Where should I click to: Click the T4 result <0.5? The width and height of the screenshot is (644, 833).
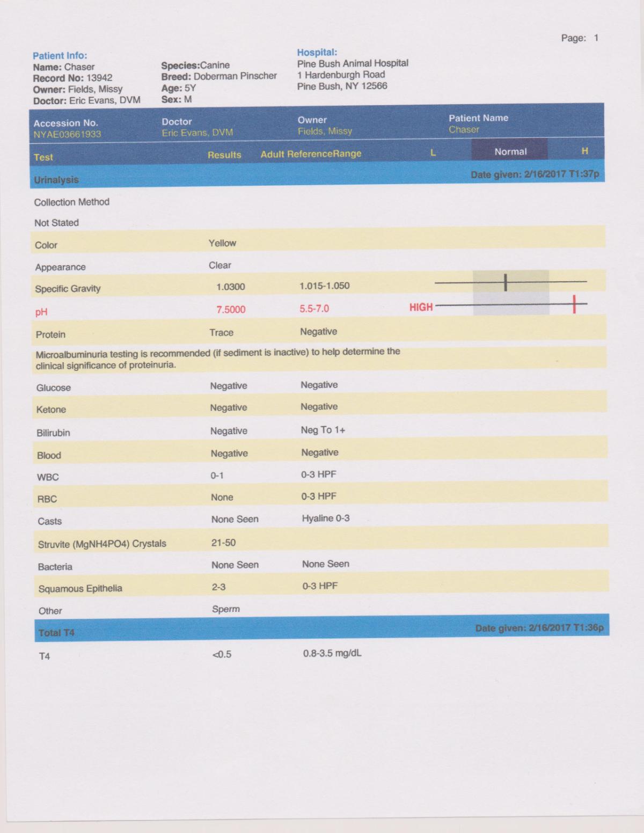[222, 655]
